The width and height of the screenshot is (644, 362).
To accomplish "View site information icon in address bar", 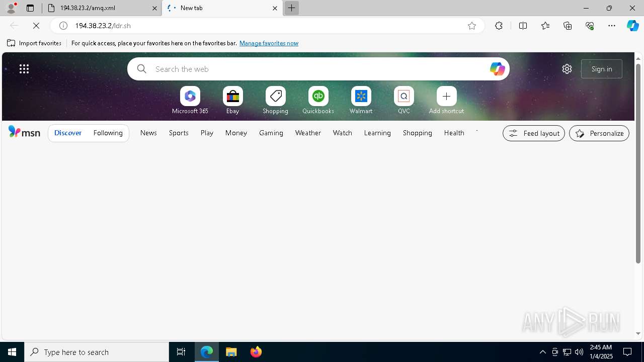I will tap(63, 26).
